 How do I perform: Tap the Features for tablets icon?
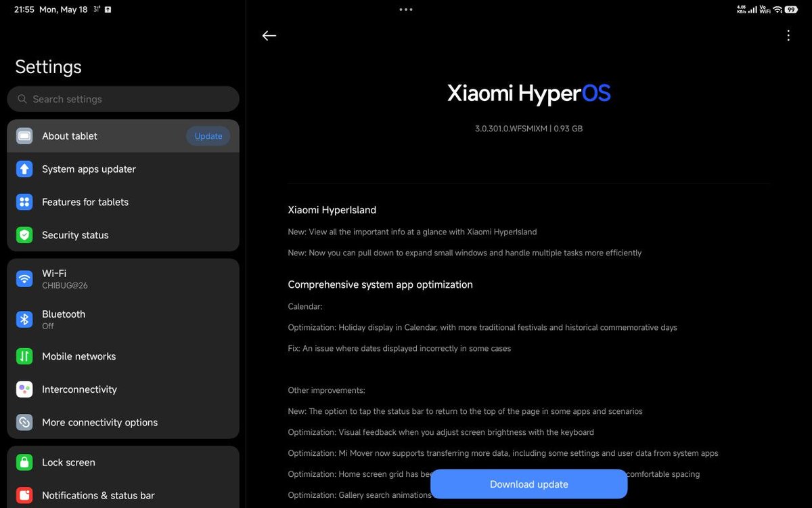[x=24, y=202]
